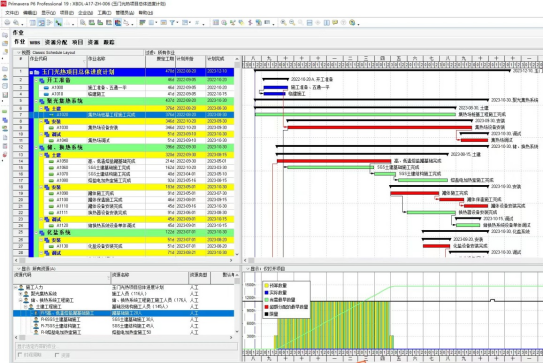Collapse the 施工人力 resource tree node

15,287
